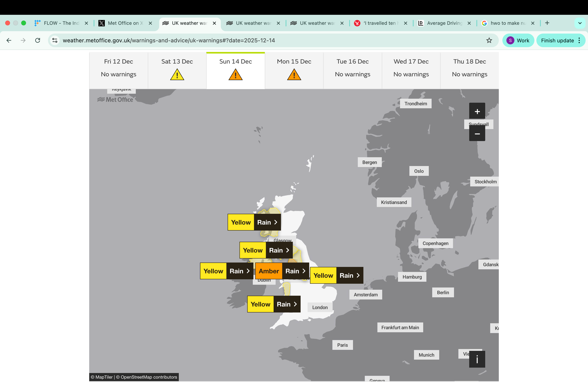Open the map information panel
Screen dimensions: 588x382
477,360
